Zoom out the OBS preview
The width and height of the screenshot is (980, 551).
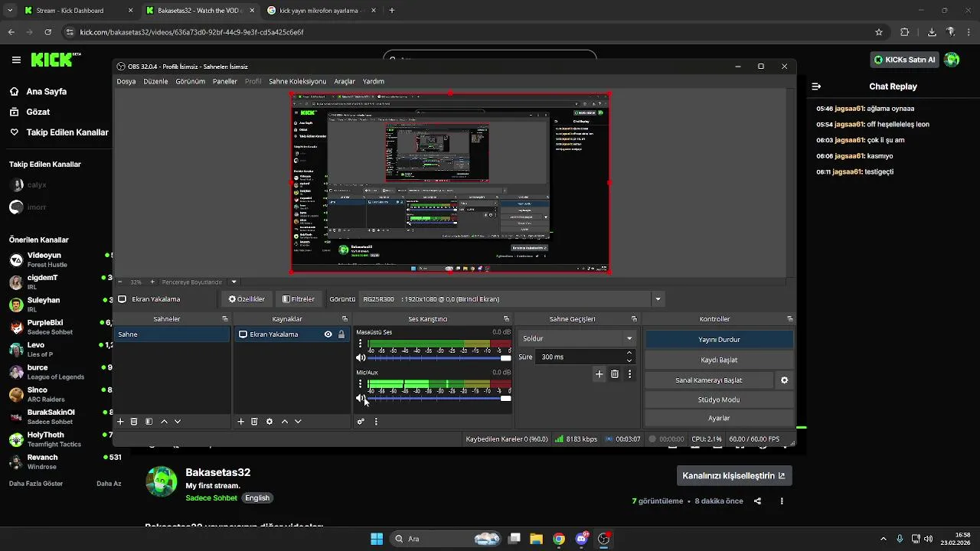120,282
